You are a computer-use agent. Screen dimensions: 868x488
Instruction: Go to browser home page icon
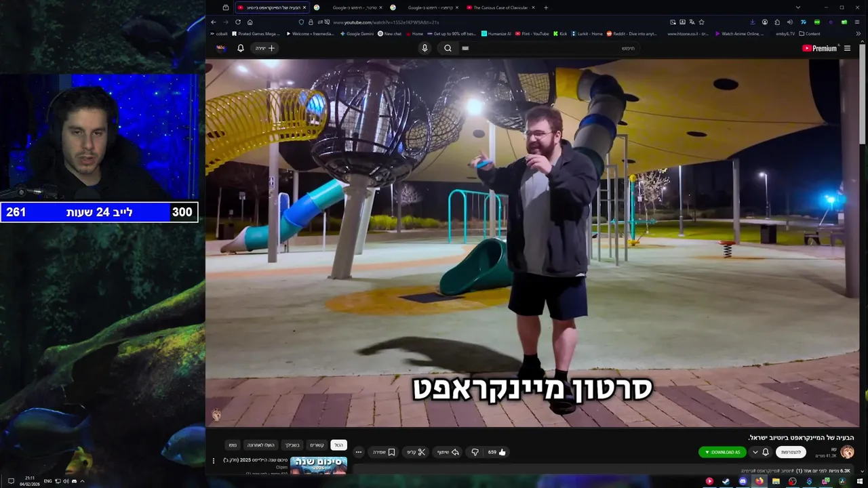click(250, 22)
